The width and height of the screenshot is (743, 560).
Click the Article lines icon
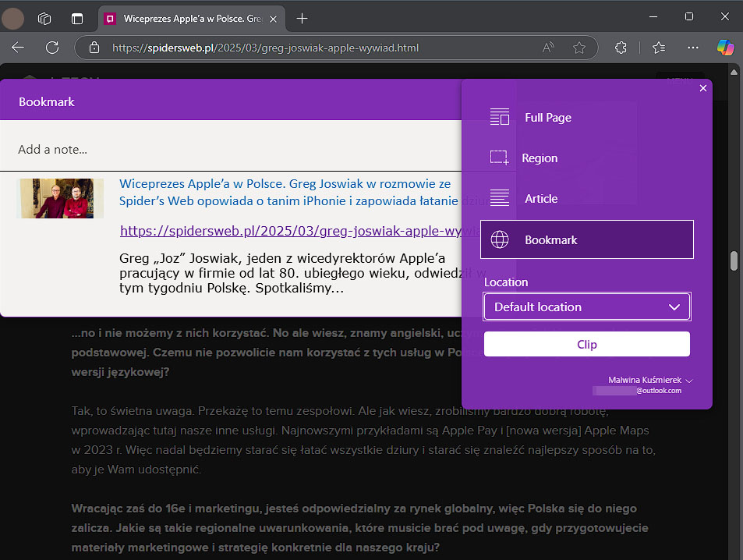pyautogui.click(x=500, y=198)
